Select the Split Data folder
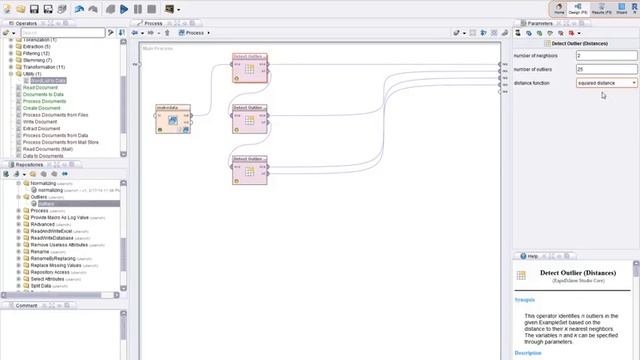The image size is (640, 360). tap(41, 286)
